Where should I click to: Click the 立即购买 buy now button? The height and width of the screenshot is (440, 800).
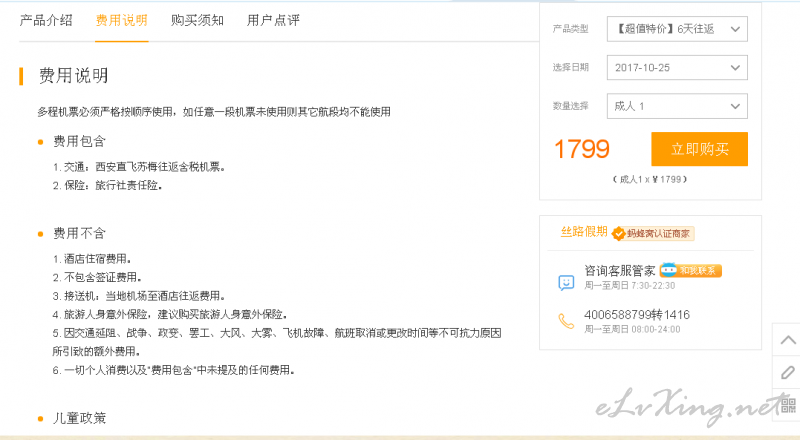click(x=699, y=149)
